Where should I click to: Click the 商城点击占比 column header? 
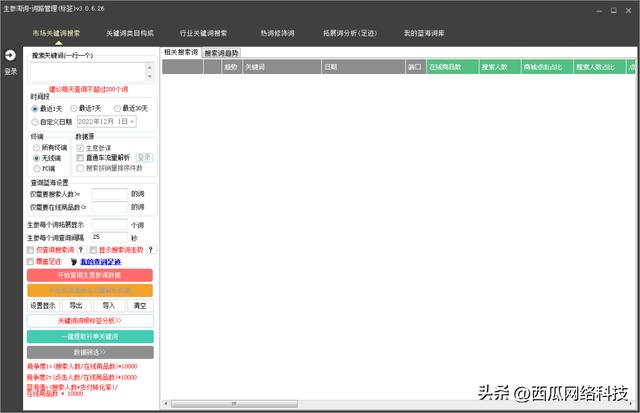[x=547, y=67]
